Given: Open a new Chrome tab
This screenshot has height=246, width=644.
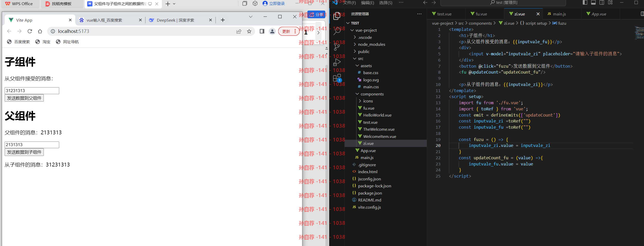Looking at the screenshot, I should point(223,20).
